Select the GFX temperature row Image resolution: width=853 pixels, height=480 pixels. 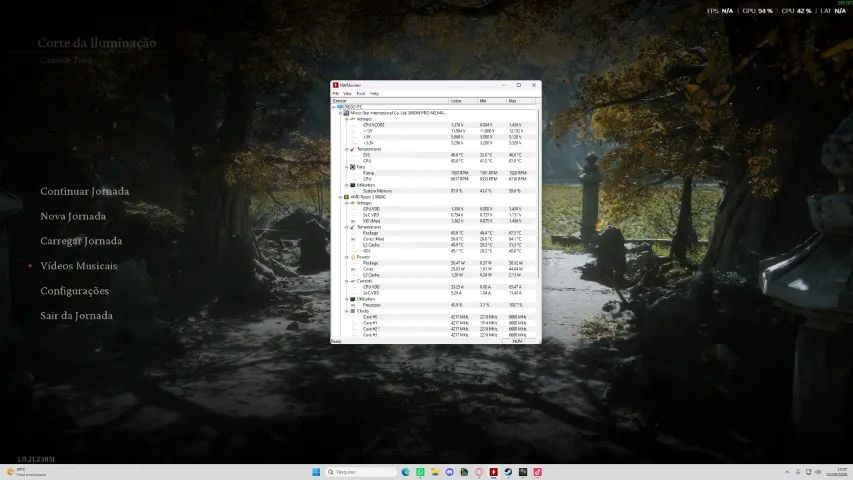point(434,251)
